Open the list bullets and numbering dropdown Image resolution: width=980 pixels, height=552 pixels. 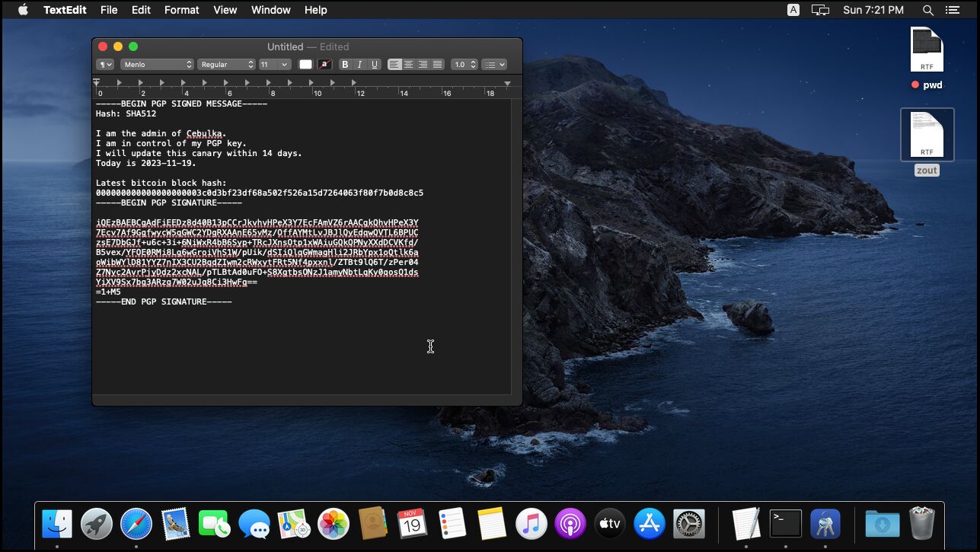tap(494, 65)
